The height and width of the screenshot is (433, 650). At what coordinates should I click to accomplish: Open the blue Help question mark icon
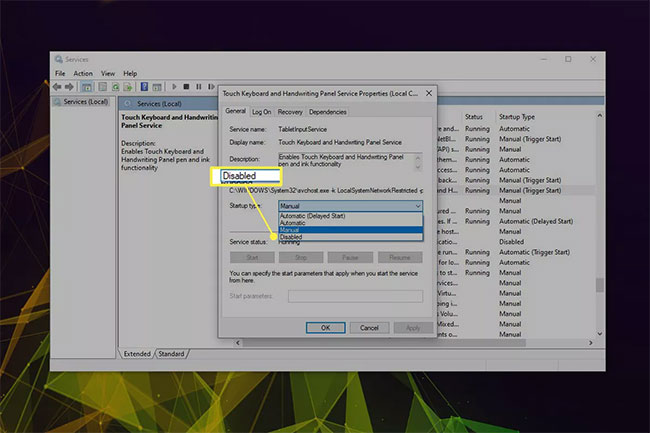tap(144, 87)
